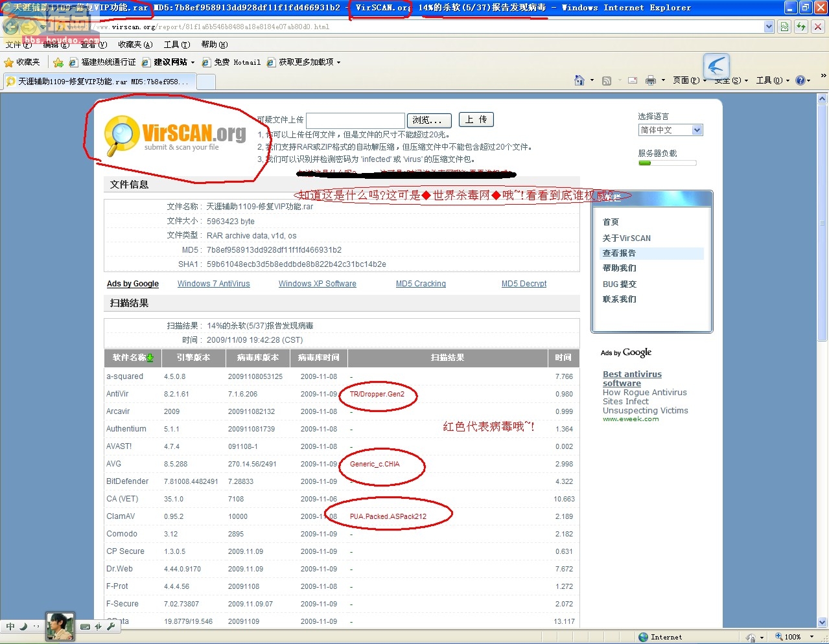The height and width of the screenshot is (644, 829).
Task: Click the Internet zone globe in status bar
Action: pos(644,637)
